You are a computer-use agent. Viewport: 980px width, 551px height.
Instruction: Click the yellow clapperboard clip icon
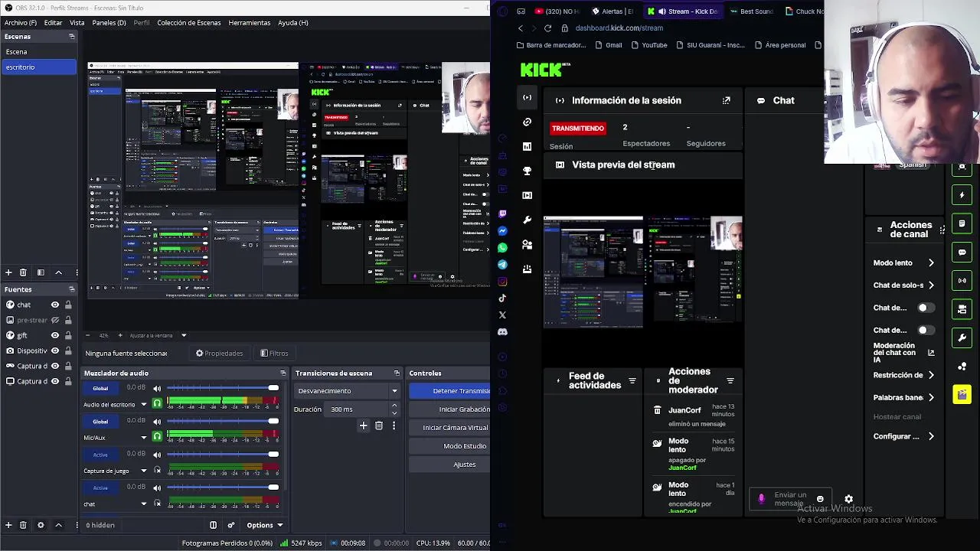[962, 394]
